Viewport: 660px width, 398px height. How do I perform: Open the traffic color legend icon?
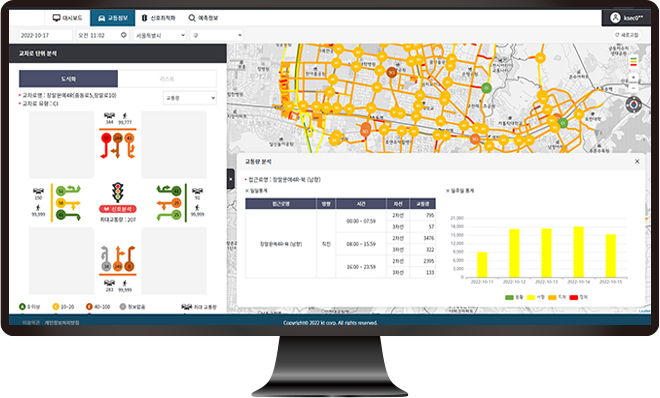633,62
